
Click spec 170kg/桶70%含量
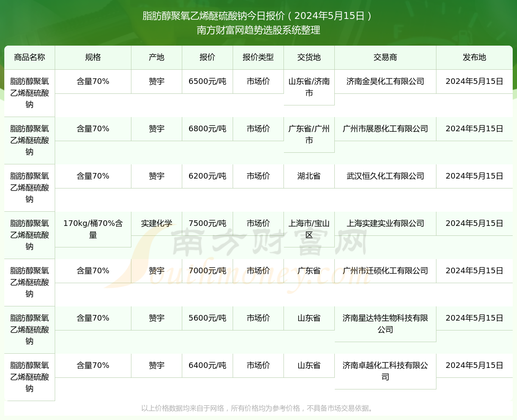click(93, 229)
